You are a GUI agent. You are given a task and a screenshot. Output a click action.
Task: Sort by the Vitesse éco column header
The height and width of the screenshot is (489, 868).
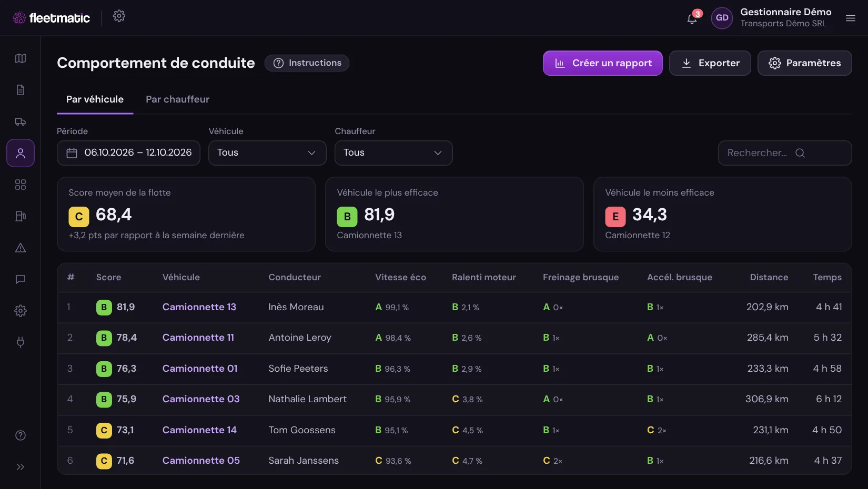tap(400, 278)
